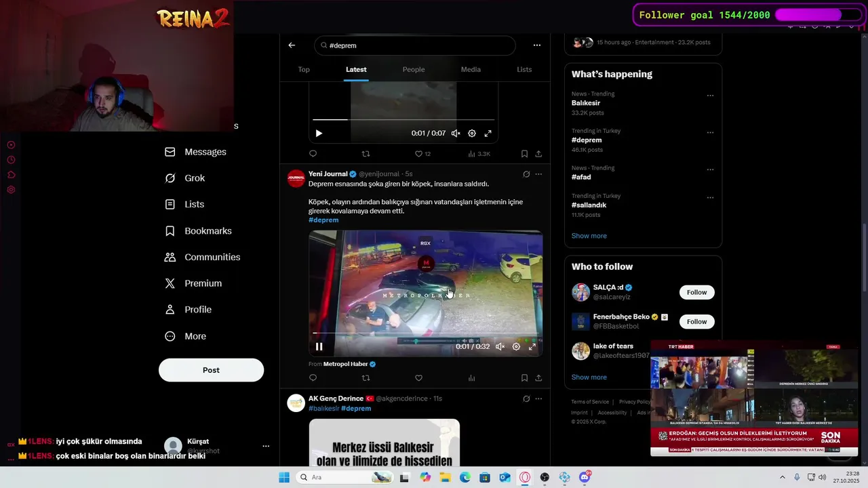Open Lists in the left sidebar
Screen dimensions: 868x488
coord(184,204)
